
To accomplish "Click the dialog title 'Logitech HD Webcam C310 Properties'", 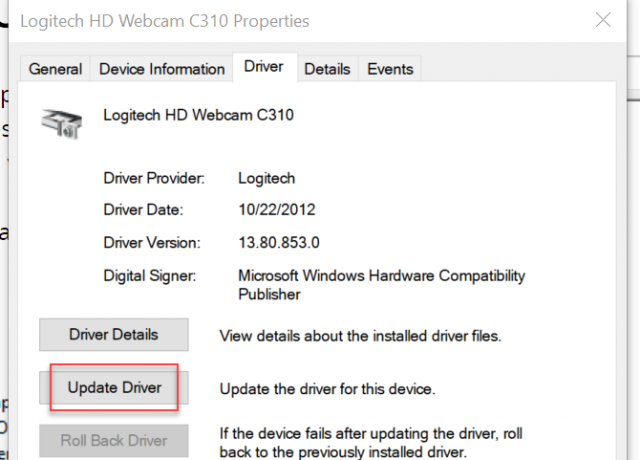I will (165, 21).
